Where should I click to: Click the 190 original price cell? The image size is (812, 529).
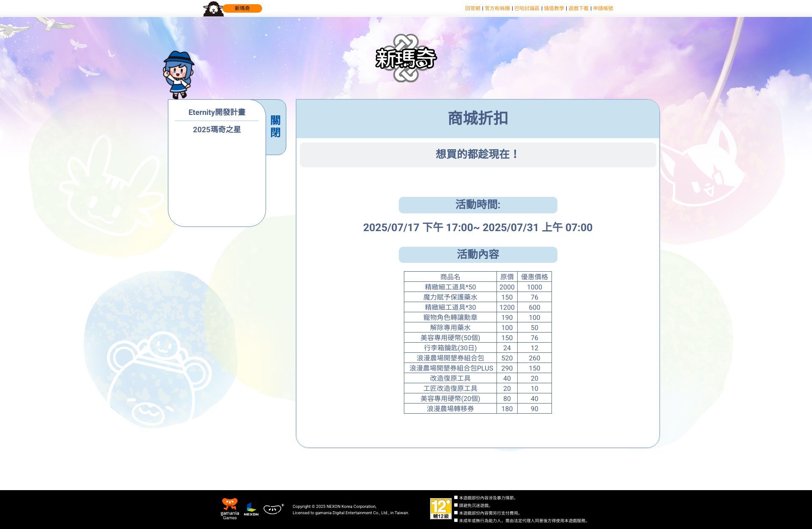[507, 317]
